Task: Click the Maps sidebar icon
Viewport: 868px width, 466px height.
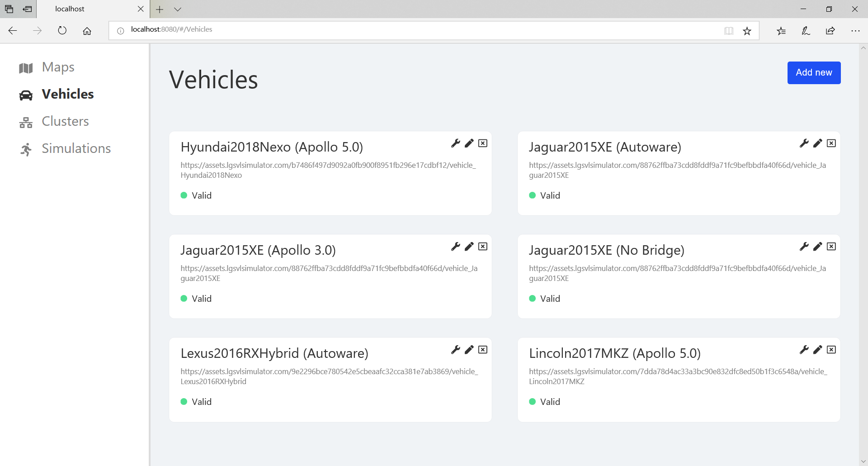Action: tap(26, 68)
